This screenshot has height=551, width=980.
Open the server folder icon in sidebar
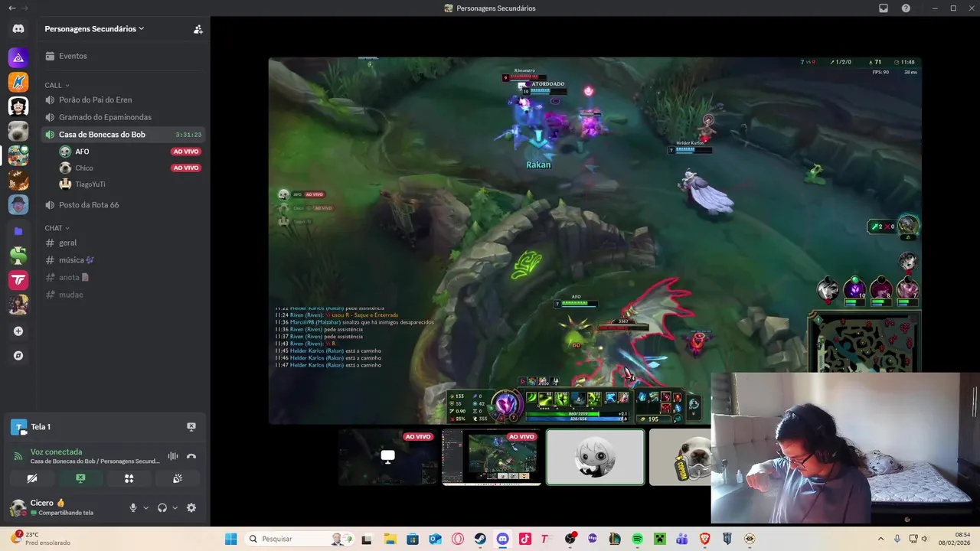point(18,230)
